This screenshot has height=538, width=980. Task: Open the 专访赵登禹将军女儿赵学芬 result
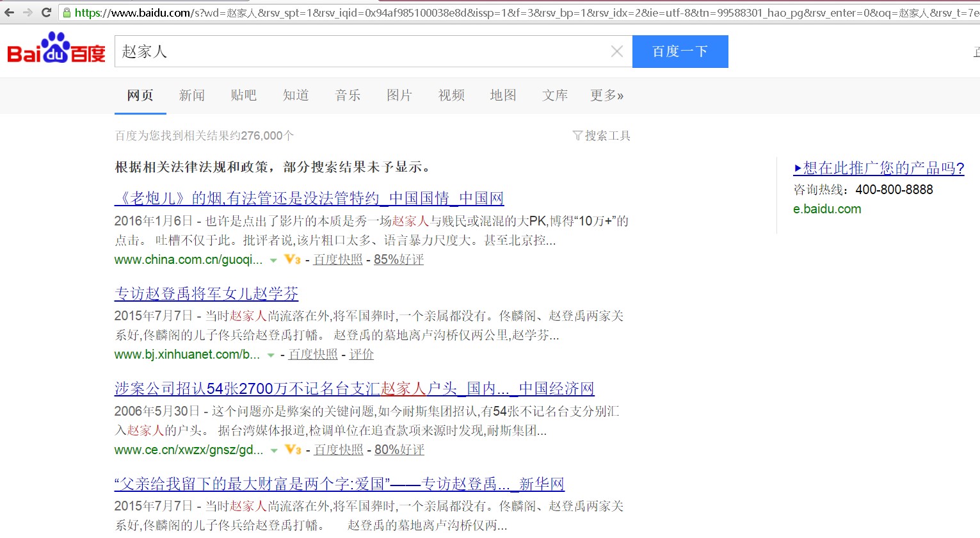[x=206, y=293]
